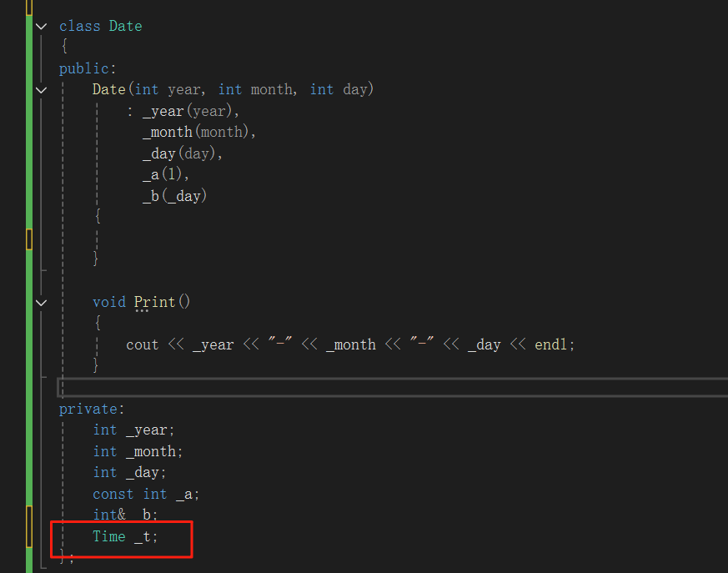Click the class name Date in the declaration
Image resolution: width=728 pixels, height=573 pixels.
[125, 26]
